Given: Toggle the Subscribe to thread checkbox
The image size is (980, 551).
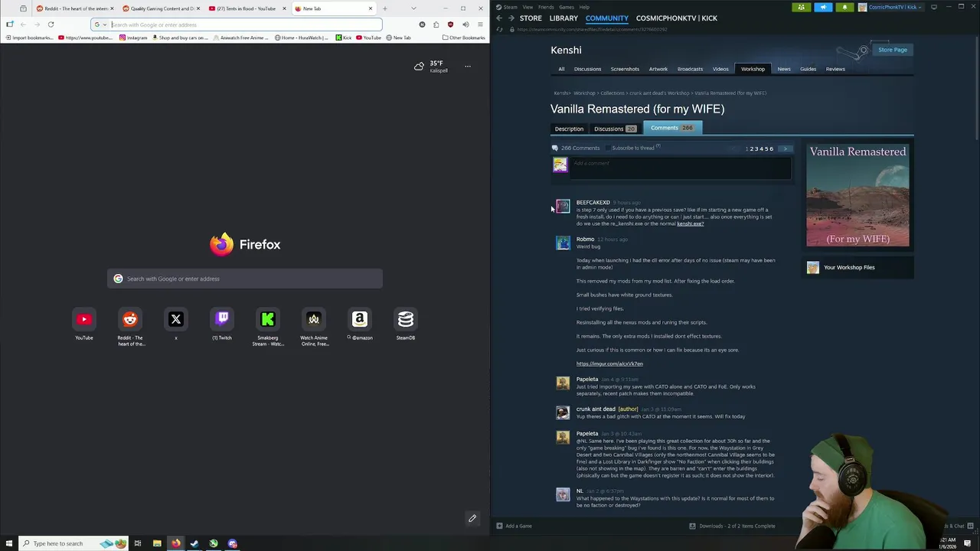Looking at the screenshot, I should pyautogui.click(x=608, y=148).
